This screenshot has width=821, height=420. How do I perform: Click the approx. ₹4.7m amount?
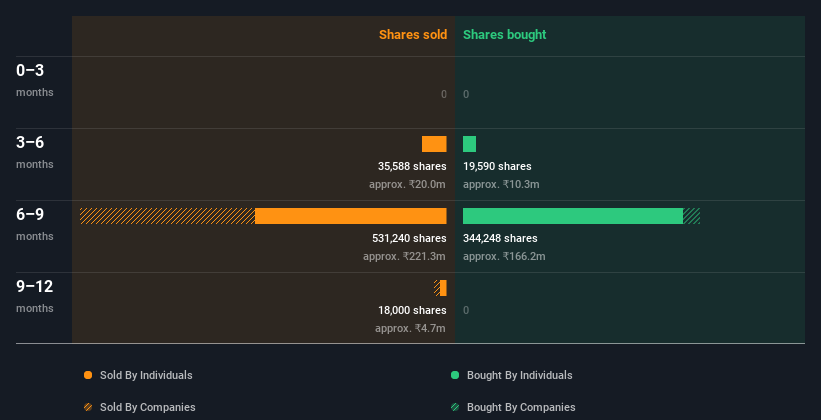(x=410, y=328)
